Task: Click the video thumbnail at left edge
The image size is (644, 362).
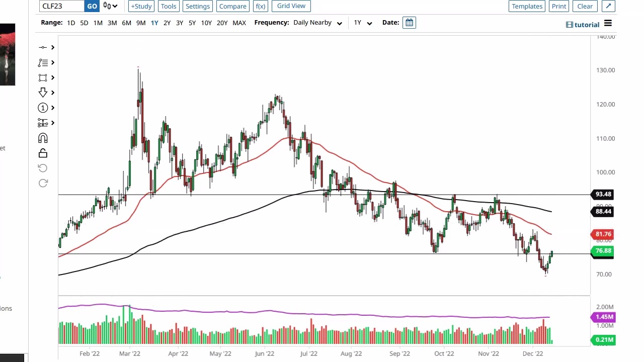Action: tap(8, 54)
